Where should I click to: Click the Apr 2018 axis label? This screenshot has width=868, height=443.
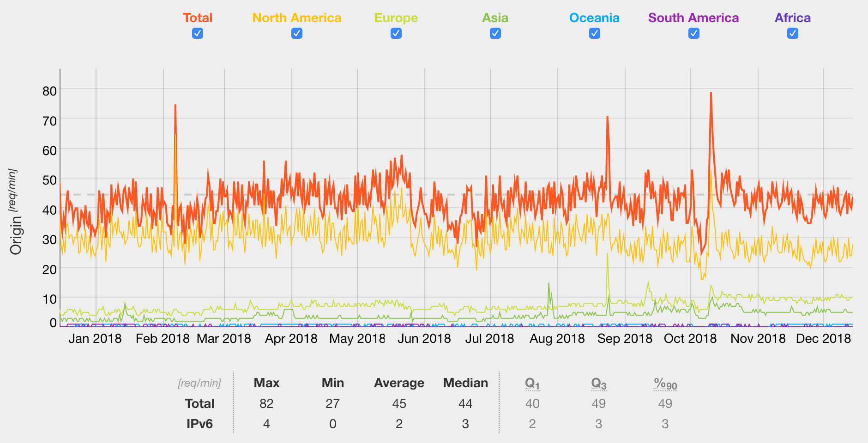point(291,338)
